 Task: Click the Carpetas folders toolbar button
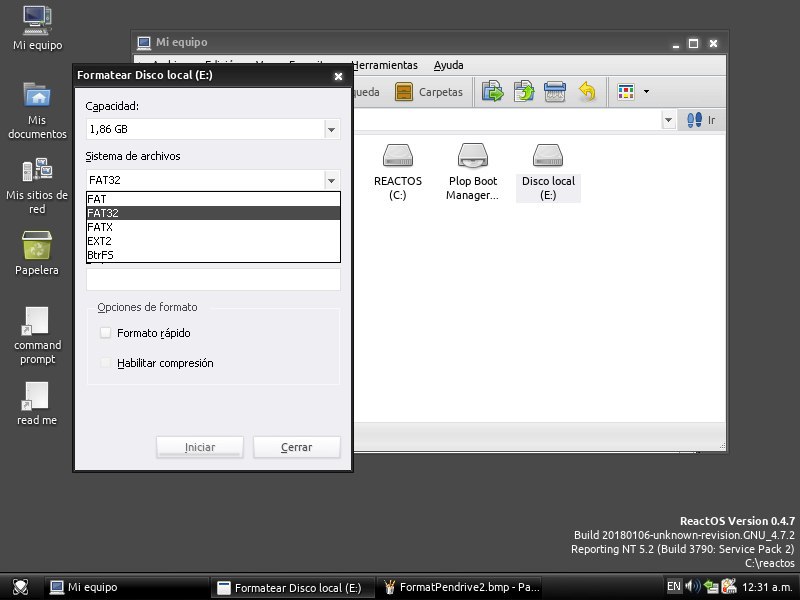(x=429, y=92)
